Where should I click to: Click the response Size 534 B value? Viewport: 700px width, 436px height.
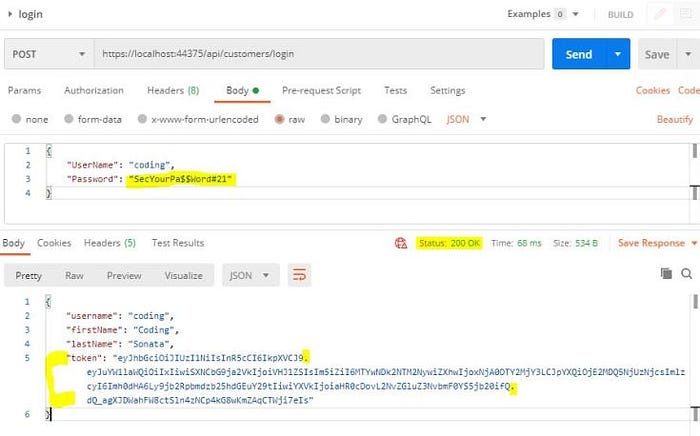tap(586, 243)
